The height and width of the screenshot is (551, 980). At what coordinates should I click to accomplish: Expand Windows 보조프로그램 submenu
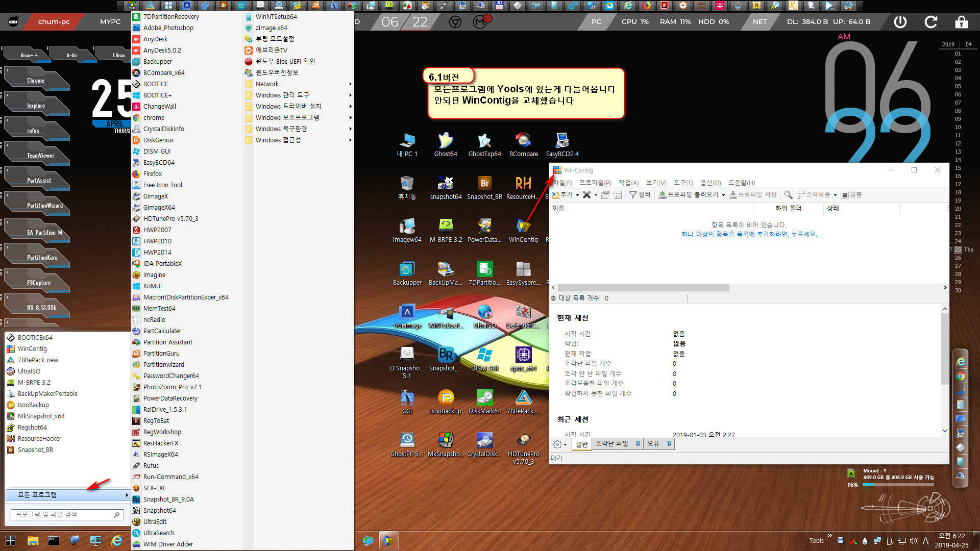point(299,117)
